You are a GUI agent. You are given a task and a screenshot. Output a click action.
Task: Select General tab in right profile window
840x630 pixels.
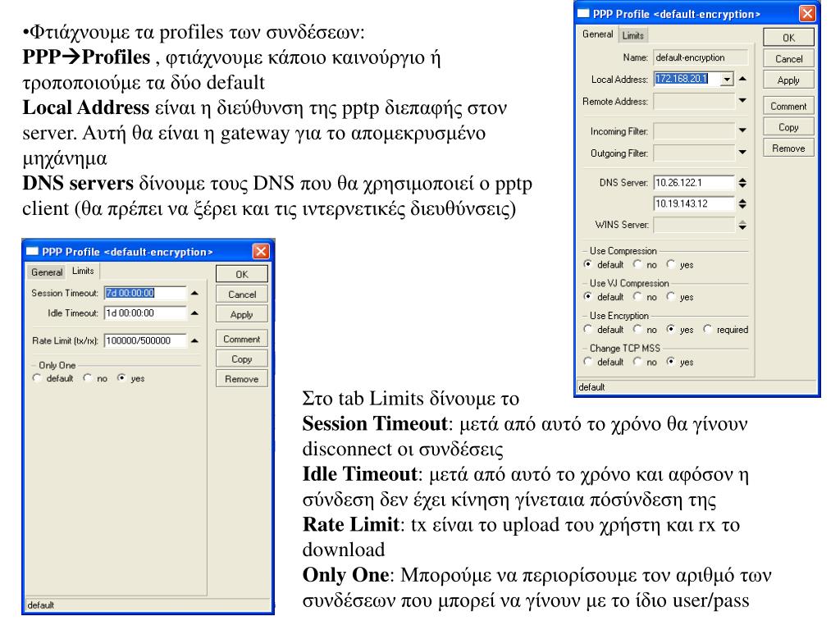[x=597, y=34]
